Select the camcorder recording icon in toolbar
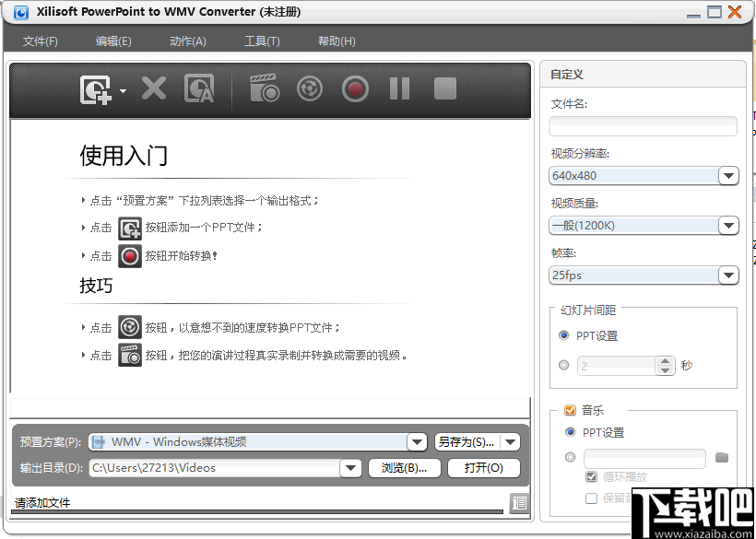 pyautogui.click(x=264, y=88)
